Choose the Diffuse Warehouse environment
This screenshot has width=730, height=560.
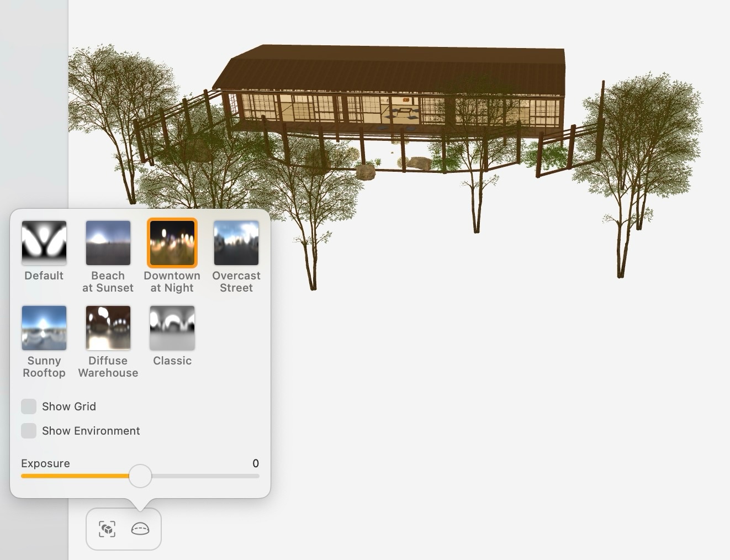pos(108,328)
